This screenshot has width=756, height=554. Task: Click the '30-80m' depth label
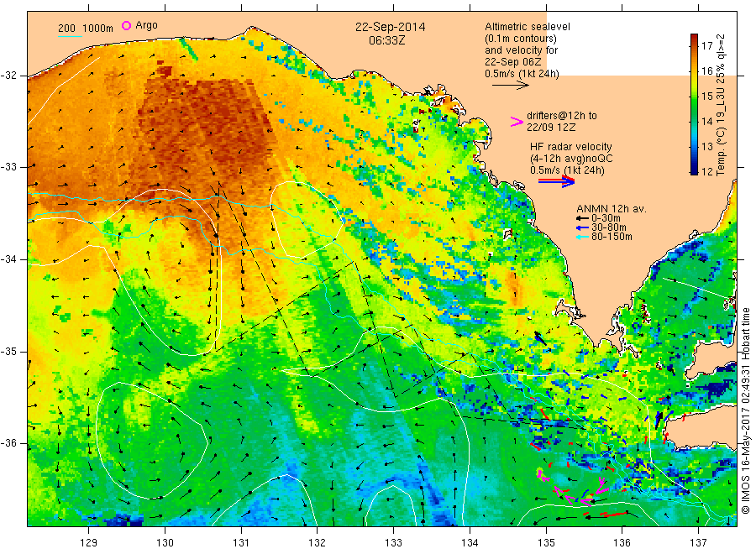pyautogui.click(x=608, y=227)
